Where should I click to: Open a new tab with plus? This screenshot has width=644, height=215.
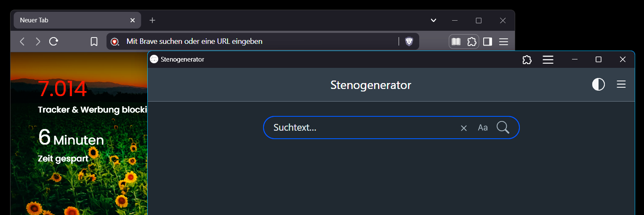coord(152,20)
